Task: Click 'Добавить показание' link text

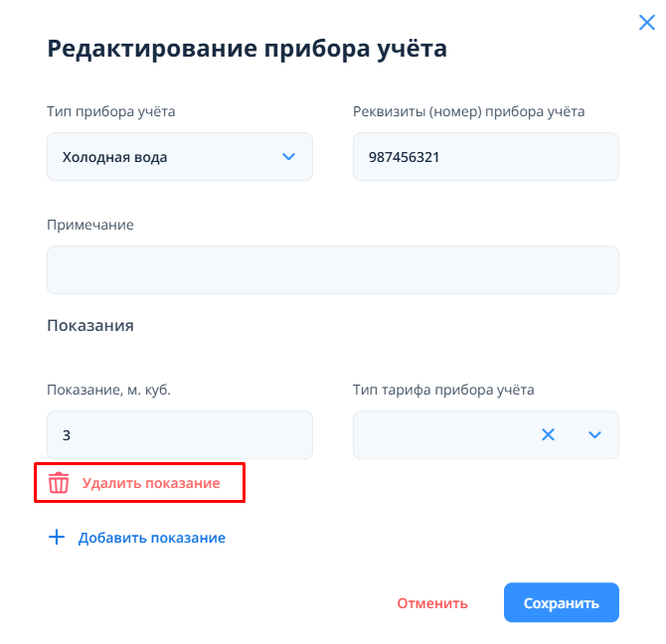Action: coord(152,538)
